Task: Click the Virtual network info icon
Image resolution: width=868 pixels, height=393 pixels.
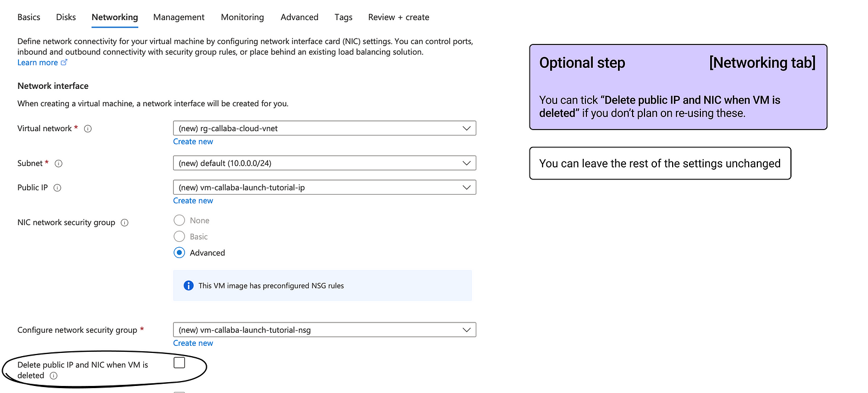Action: point(88,129)
